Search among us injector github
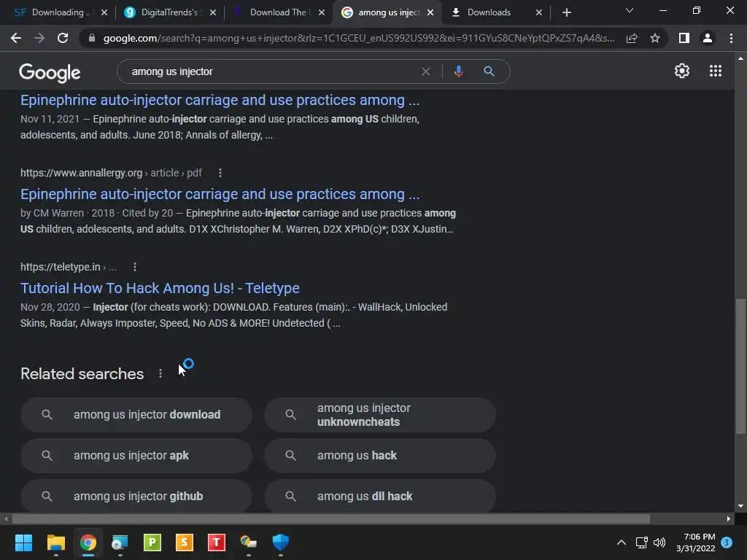The height and width of the screenshot is (560, 747). click(x=136, y=496)
